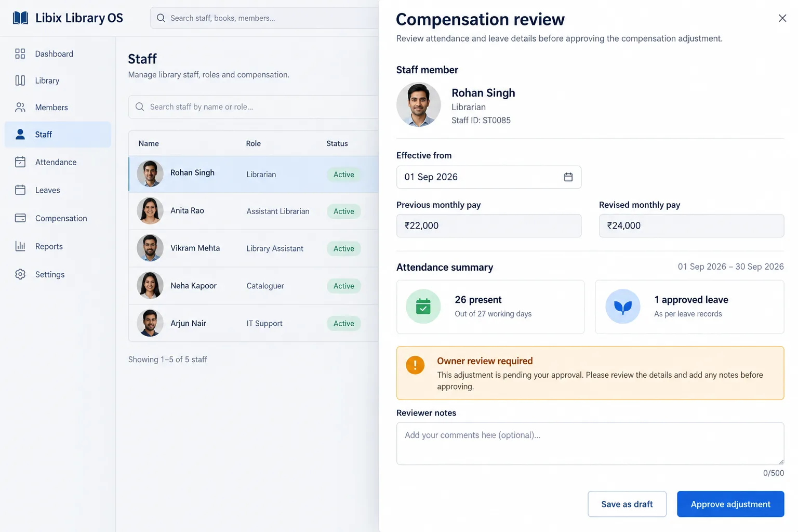Click the Revised monthly pay field
The image size is (798, 532).
[691, 225]
